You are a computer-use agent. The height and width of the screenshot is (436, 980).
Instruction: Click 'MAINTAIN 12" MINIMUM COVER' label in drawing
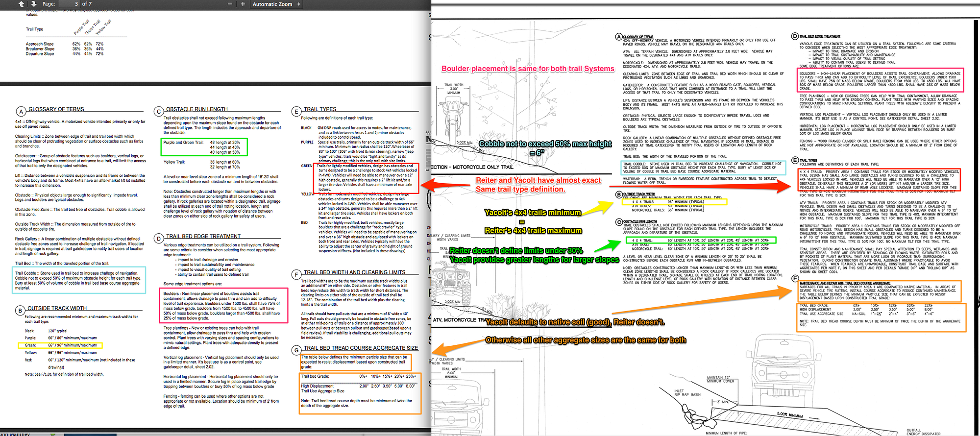tap(721, 379)
